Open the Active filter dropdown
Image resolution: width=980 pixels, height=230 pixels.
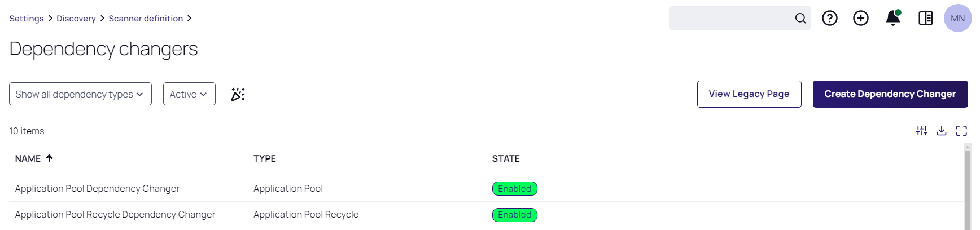[189, 94]
